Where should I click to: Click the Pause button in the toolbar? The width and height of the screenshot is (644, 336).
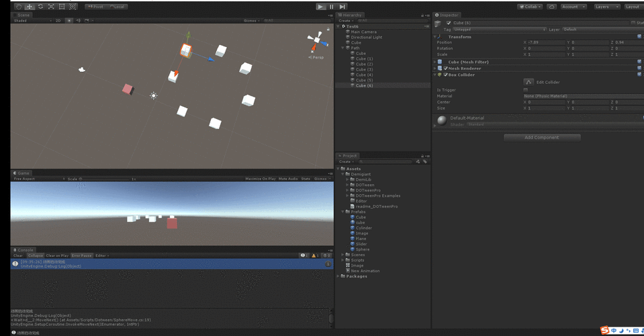pyautogui.click(x=331, y=7)
